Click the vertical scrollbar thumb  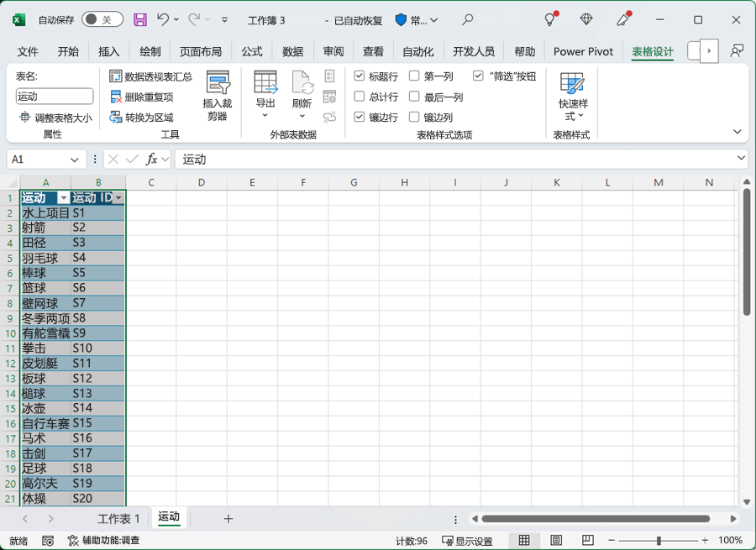(x=747, y=252)
